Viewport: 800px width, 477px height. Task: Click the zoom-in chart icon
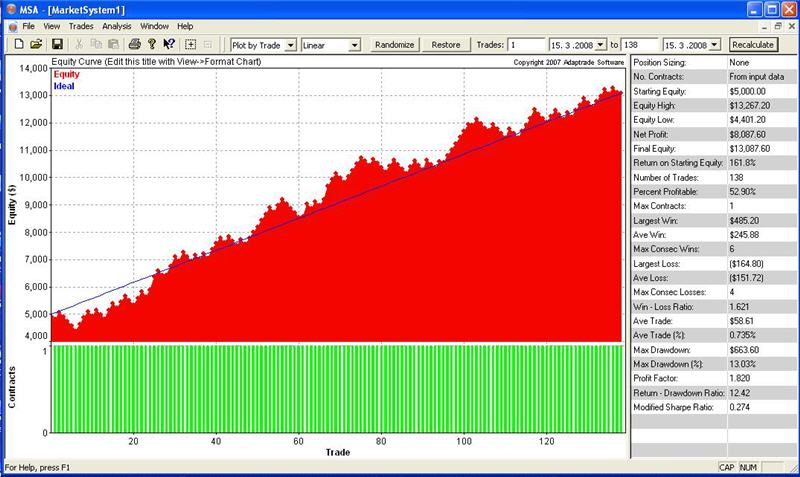point(190,44)
